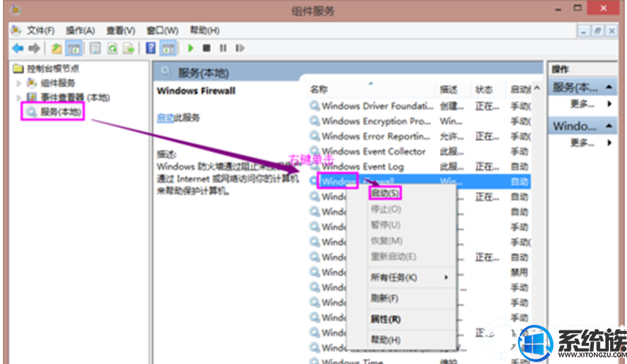Click the 启动 link to start this service
Image resolution: width=627 pixels, height=364 pixels.
[165, 118]
